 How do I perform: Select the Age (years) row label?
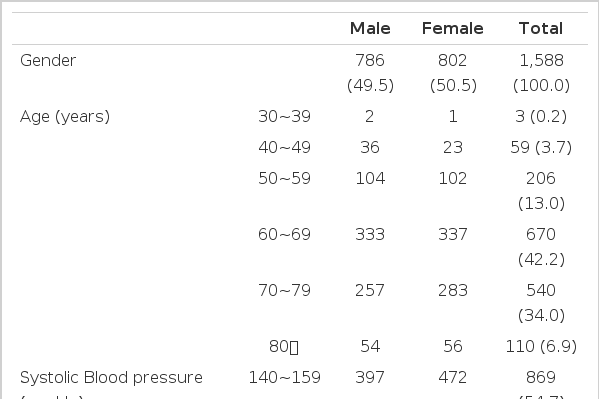pyautogui.click(x=65, y=117)
